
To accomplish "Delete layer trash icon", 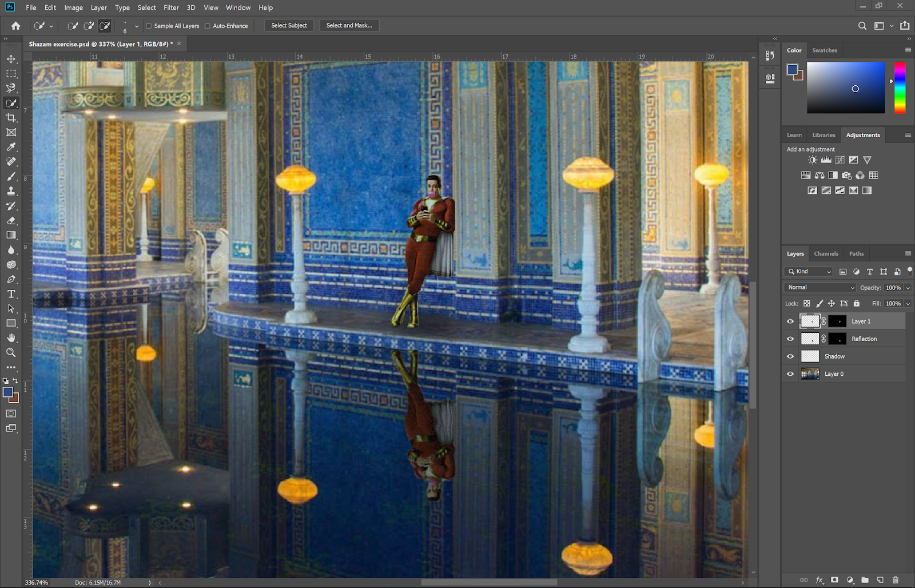I will (x=896, y=580).
